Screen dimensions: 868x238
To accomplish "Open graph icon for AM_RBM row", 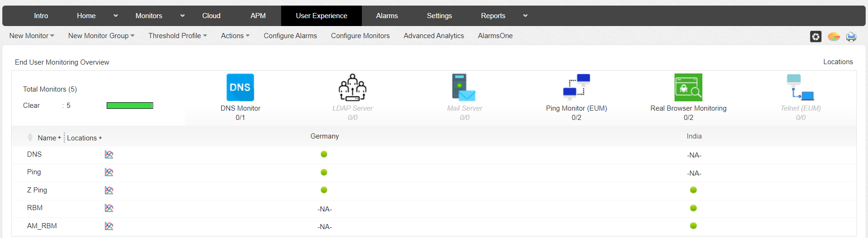I will [x=109, y=226].
